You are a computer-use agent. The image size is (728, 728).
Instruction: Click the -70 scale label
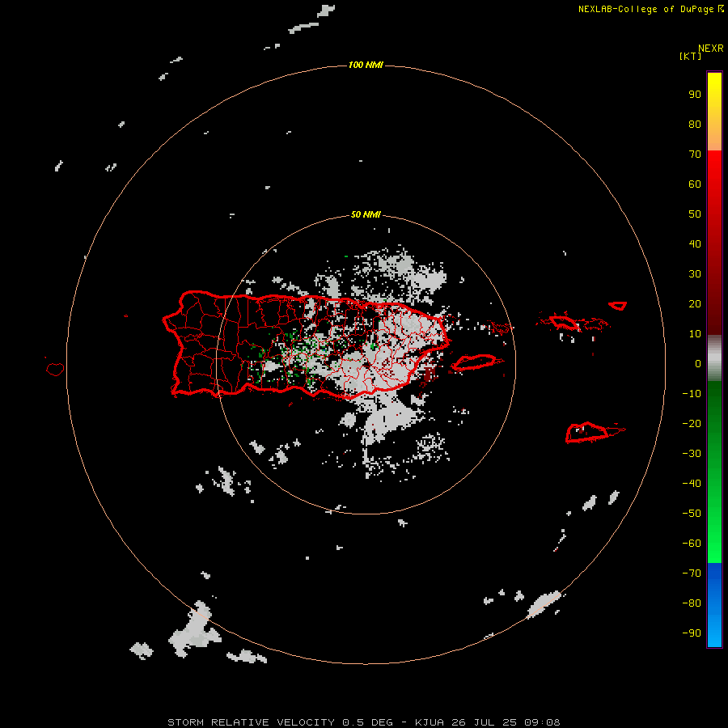(x=692, y=573)
